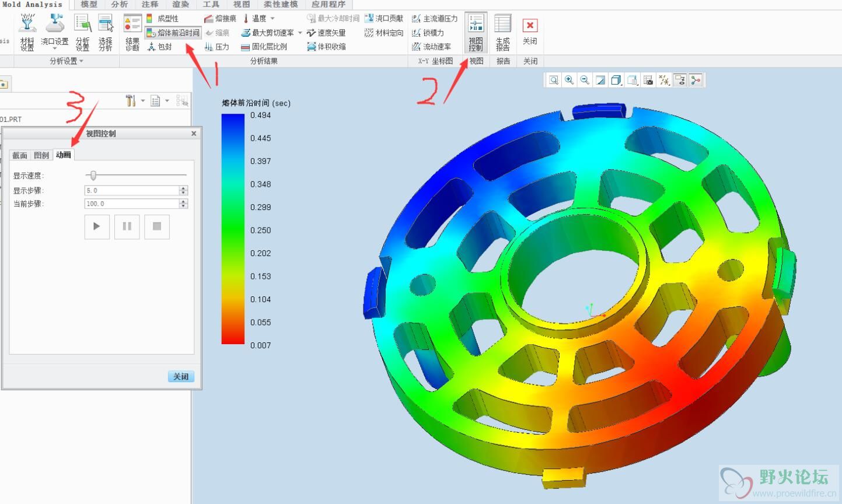Viewport: 842px width, 504px height.
Task: Stop the fill animation
Action: (157, 226)
